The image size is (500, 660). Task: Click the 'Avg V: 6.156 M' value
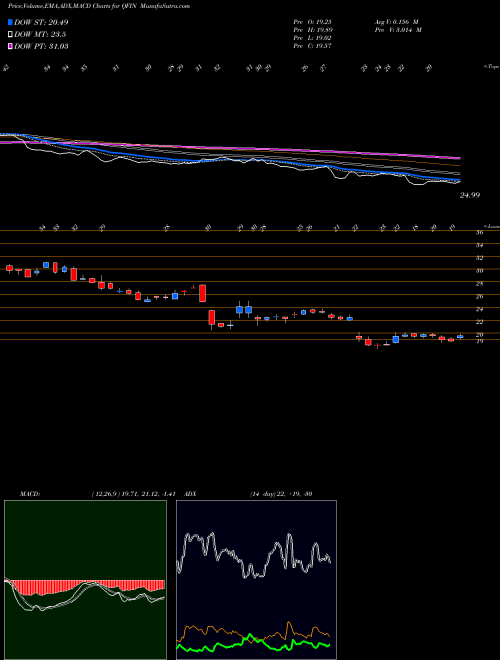398,22
